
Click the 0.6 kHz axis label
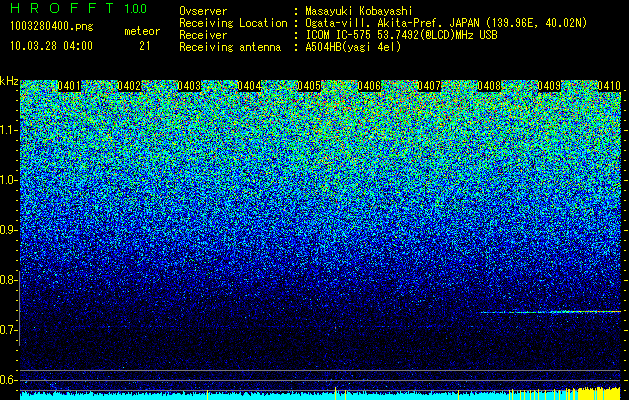[x=7, y=380]
